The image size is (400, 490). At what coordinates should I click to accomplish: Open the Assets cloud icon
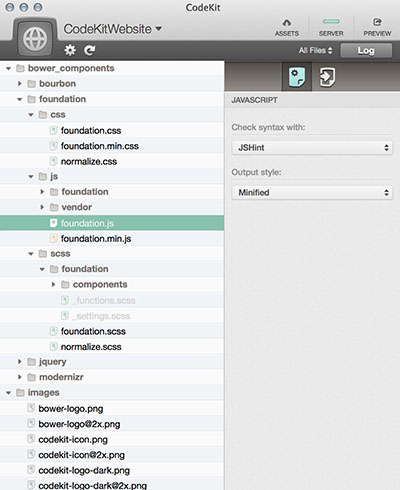click(x=287, y=23)
